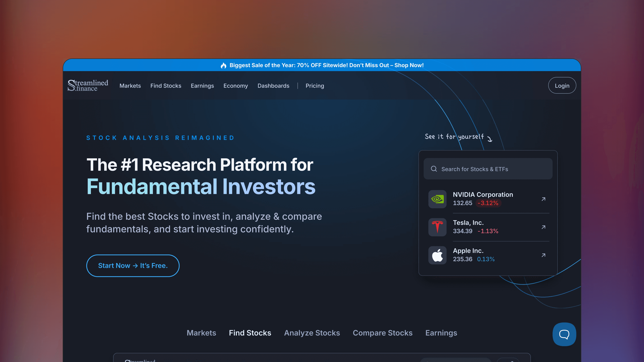Select the NVIDIA company logo
This screenshot has height=362, width=644.
tap(437, 199)
